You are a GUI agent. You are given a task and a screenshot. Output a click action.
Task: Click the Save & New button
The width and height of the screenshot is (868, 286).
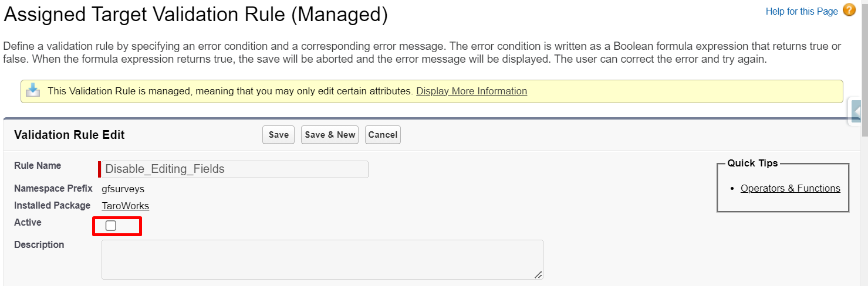pyautogui.click(x=329, y=135)
